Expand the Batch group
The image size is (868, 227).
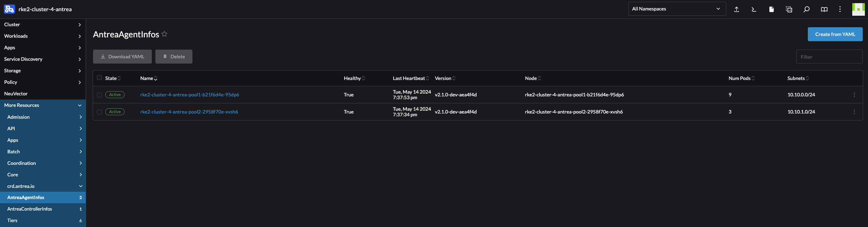[x=43, y=152]
